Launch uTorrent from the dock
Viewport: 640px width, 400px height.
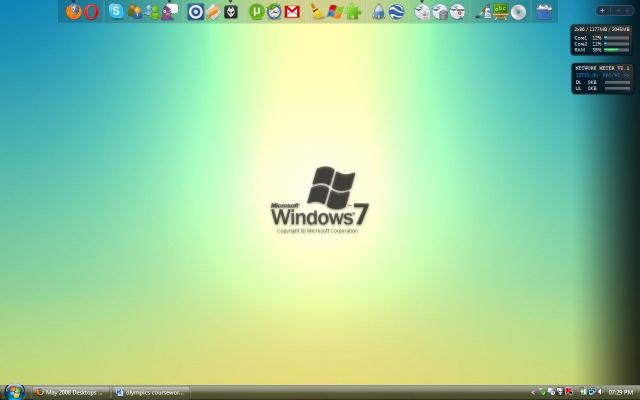click(x=257, y=12)
